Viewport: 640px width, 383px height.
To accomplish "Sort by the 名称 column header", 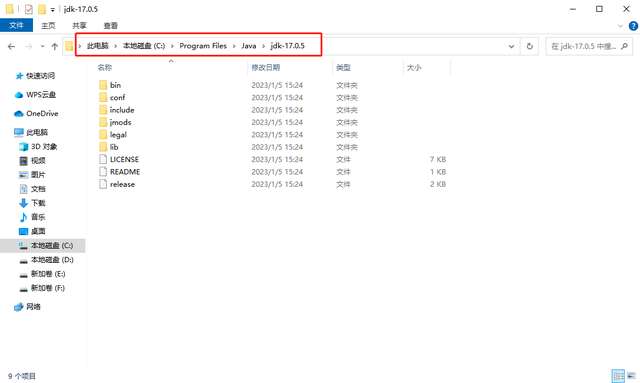I will [x=105, y=68].
